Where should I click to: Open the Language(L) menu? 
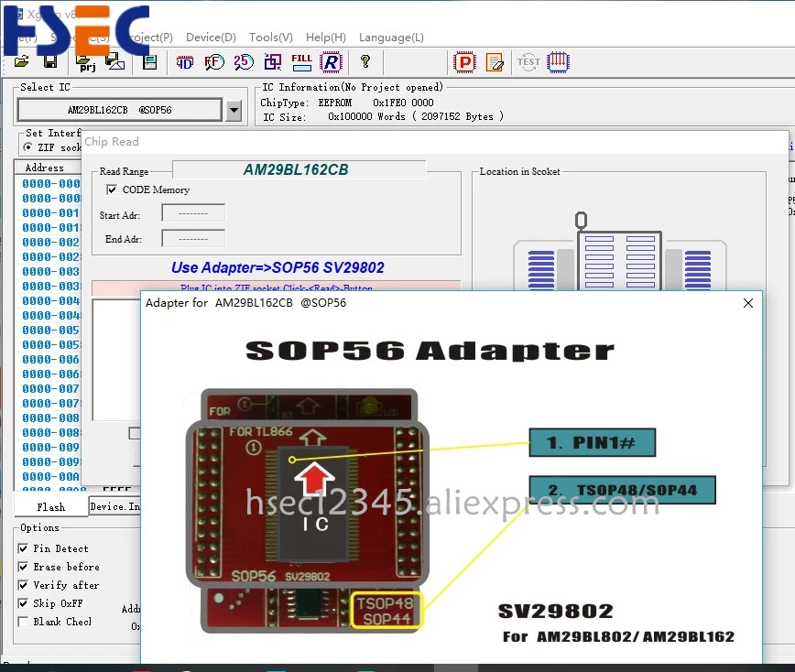391,38
